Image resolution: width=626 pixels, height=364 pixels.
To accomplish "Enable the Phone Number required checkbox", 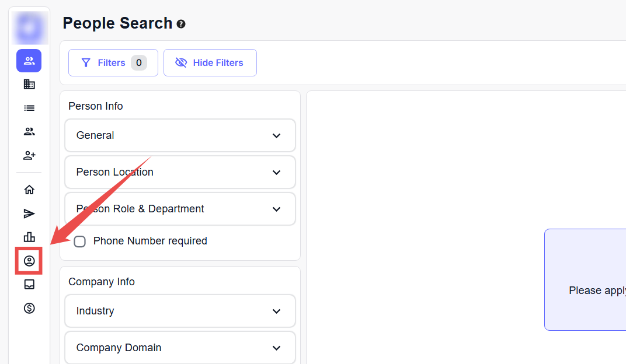I will click(80, 242).
